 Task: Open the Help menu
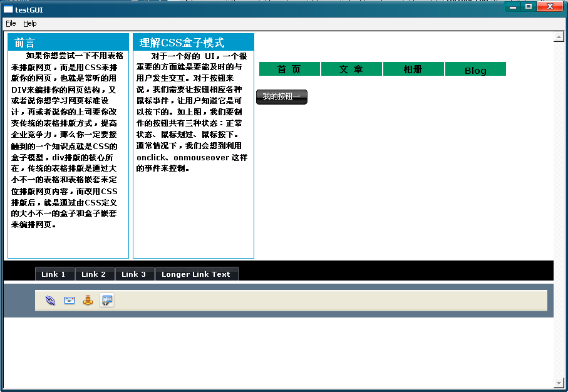pyautogui.click(x=30, y=23)
